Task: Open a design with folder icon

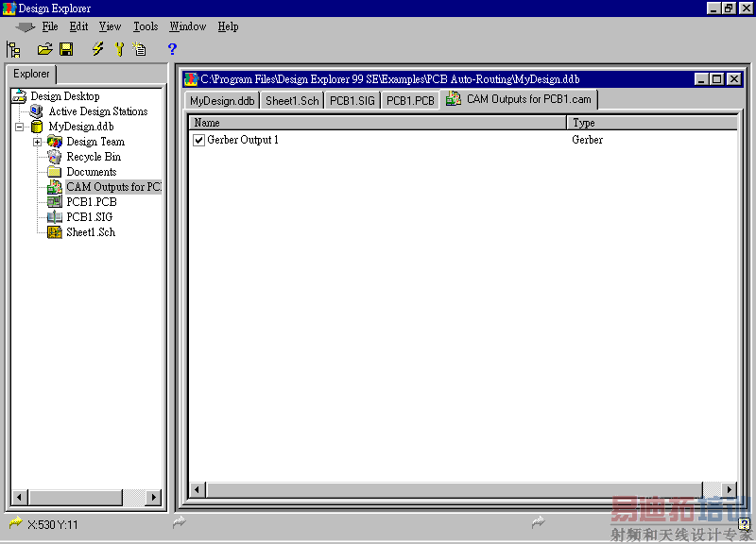Action: pyautogui.click(x=44, y=49)
